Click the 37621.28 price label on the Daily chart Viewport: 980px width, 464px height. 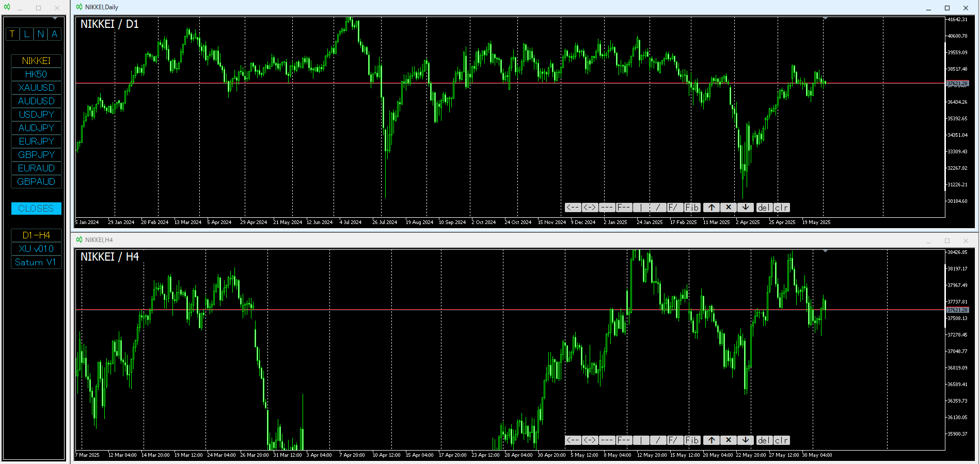958,83
